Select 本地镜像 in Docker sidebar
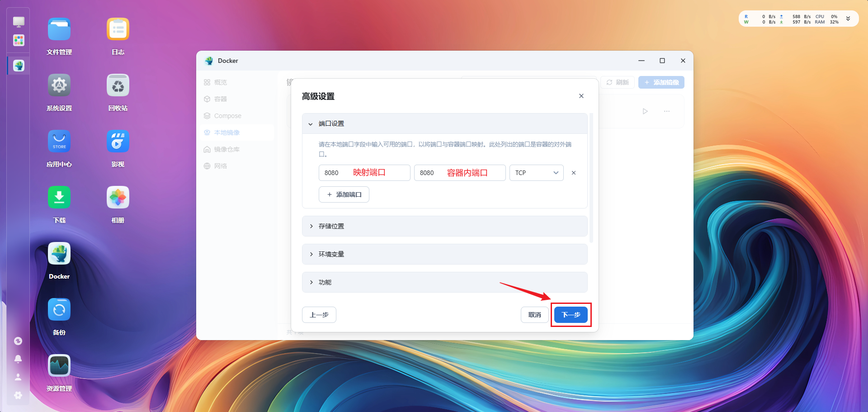This screenshot has width=868, height=412. (237, 133)
